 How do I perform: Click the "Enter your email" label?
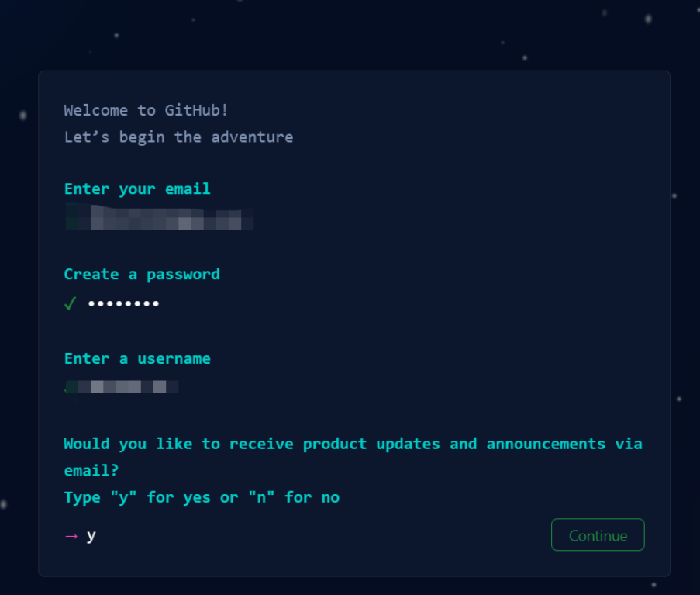pyautogui.click(x=137, y=189)
